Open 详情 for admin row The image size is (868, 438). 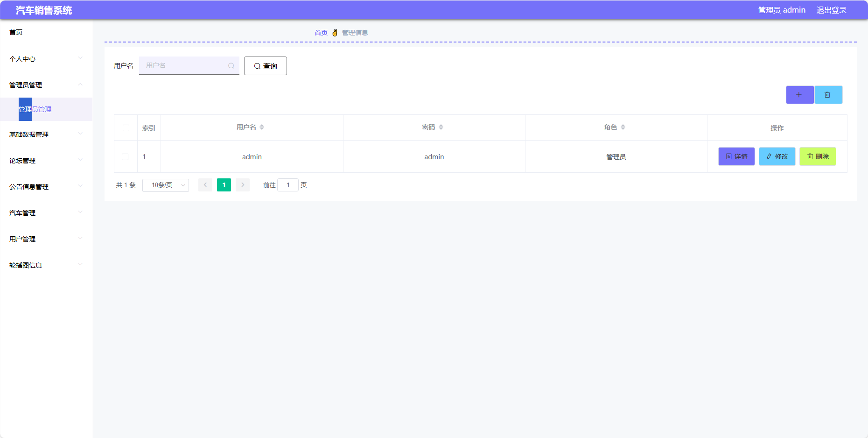click(x=736, y=156)
